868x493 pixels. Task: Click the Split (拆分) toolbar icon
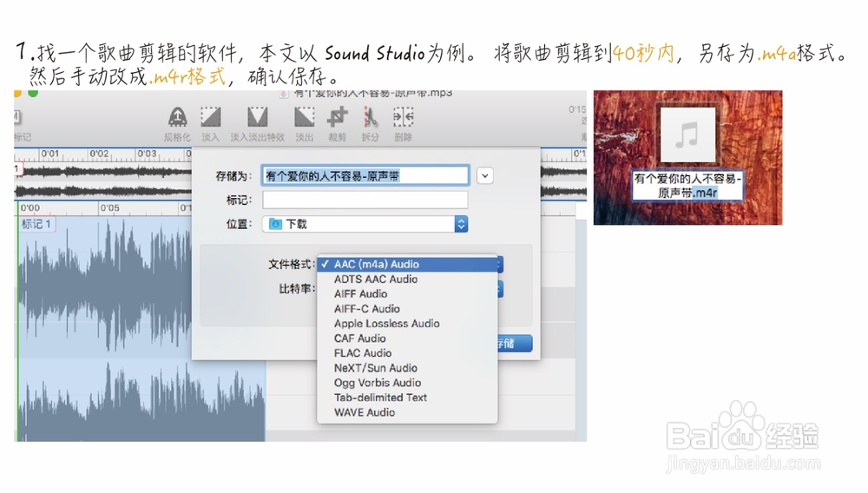tap(371, 117)
